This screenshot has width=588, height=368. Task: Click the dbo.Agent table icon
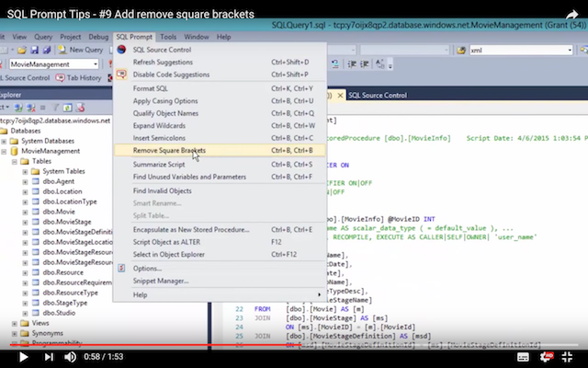point(36,181)
